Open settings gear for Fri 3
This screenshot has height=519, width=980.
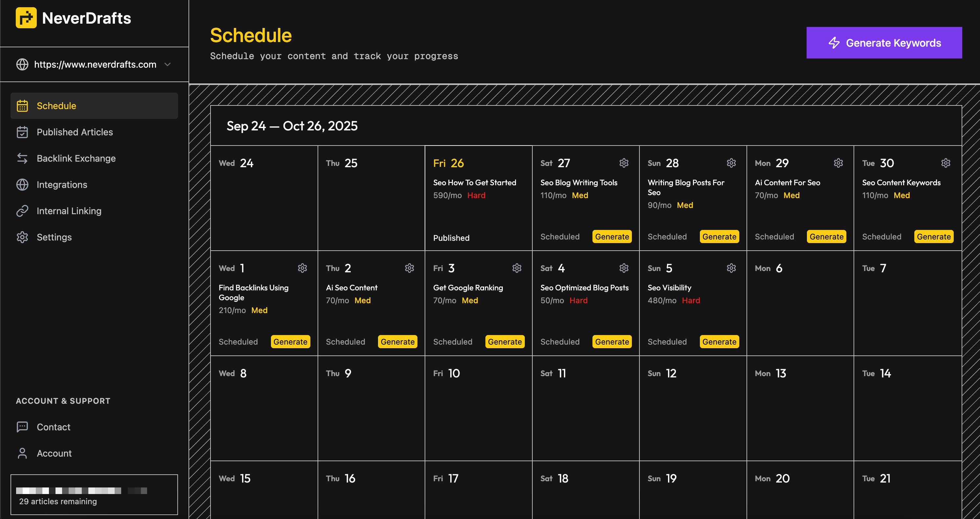[517, 268]
